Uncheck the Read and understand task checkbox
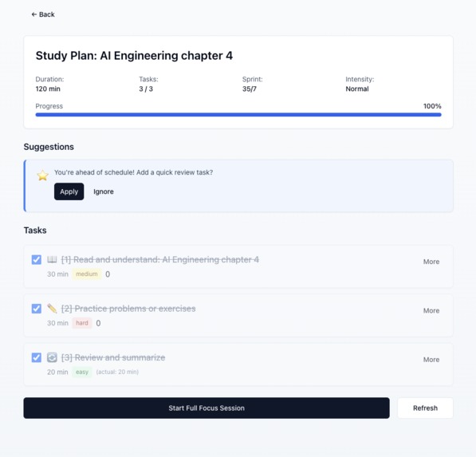Image resolution: width=476 pixels, height=457 pixels. (37, 260)
